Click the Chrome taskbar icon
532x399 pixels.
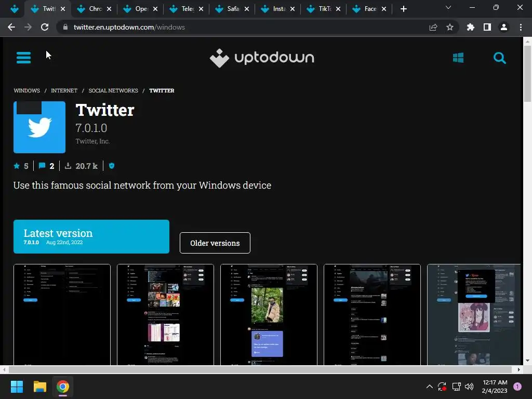coord(63,387)
